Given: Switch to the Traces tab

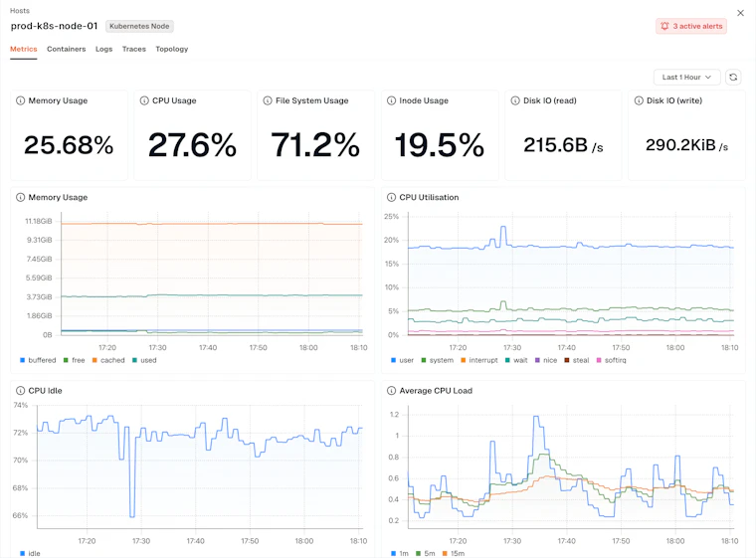Looking at the screenshot, I should (x=133, y=49).
